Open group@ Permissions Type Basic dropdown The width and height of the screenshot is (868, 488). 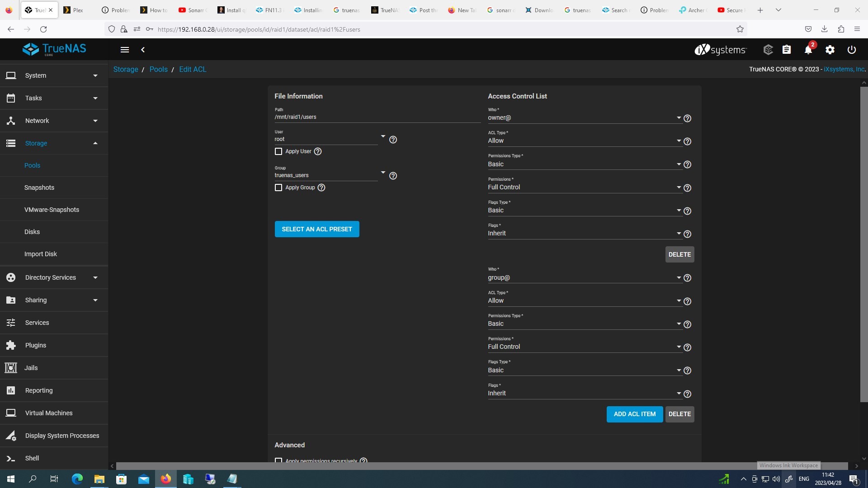pyautogui.click(x=585, y=324)
